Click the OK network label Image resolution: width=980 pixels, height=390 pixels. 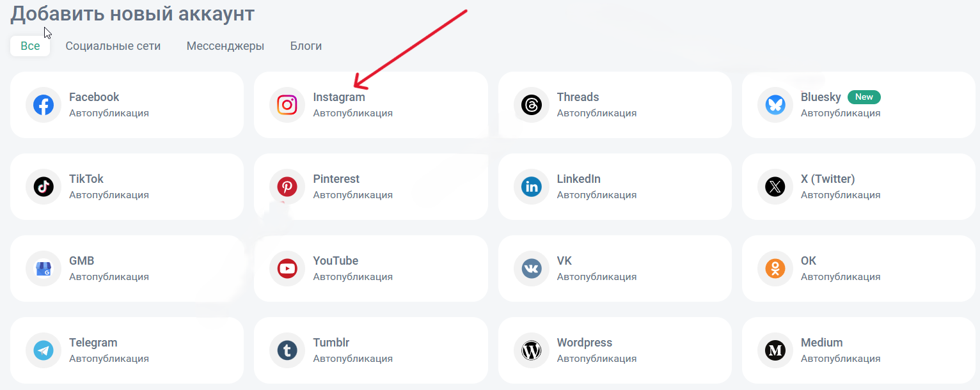click(809, 261)
